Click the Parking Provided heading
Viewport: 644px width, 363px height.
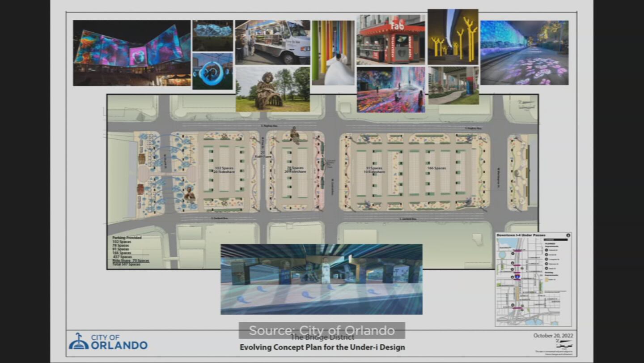[127, 238]
